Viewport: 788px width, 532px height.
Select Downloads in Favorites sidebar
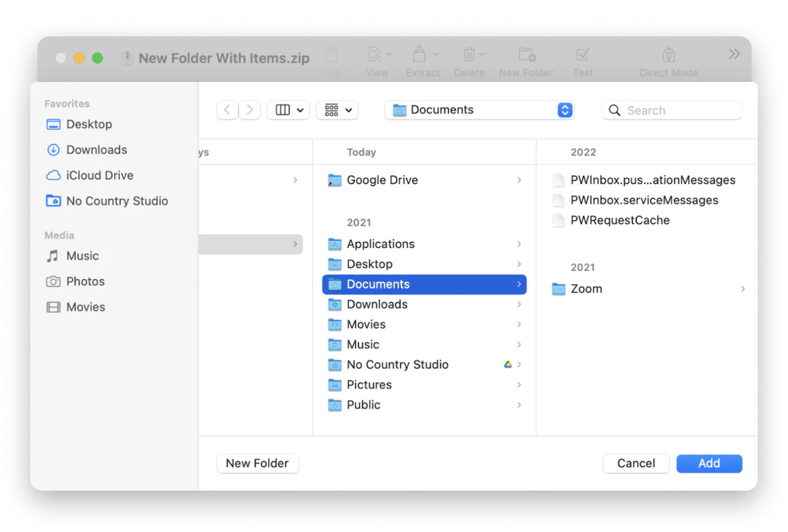coord(96,150)
